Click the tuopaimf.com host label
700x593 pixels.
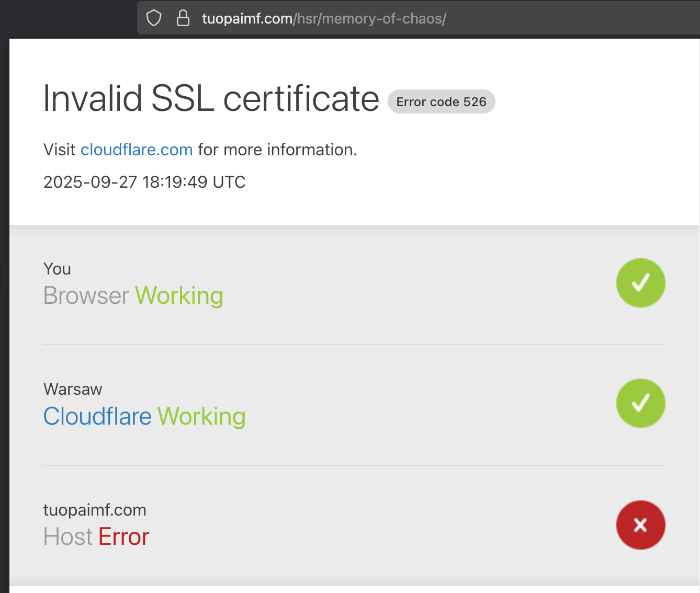click(x=95, y=510)
